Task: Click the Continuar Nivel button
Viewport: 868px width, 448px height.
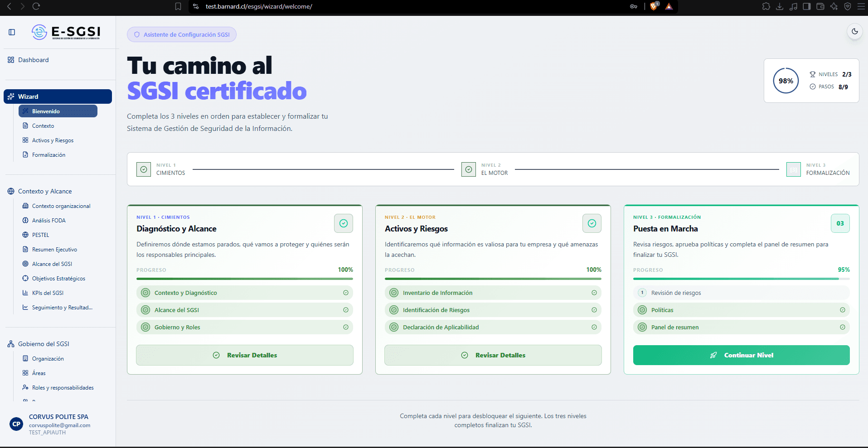Action: 742,355
